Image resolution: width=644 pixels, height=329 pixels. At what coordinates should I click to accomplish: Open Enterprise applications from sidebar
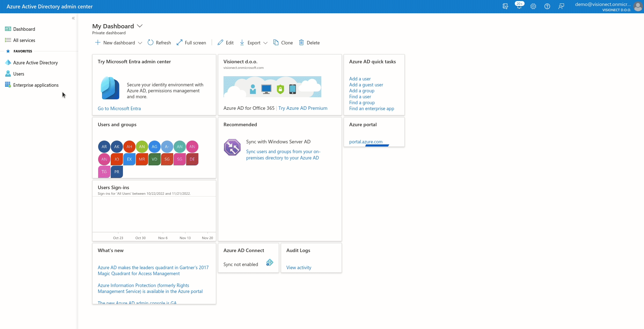click(x=36, y=85)
